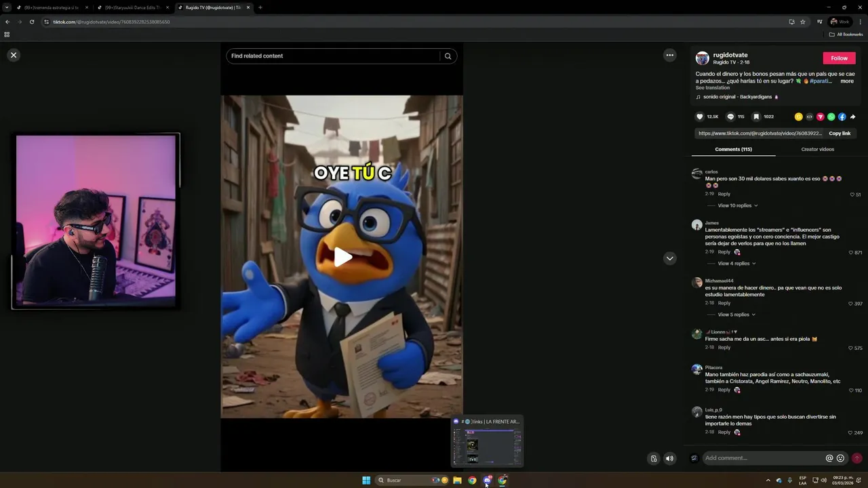Open more share options arrow
This screenshot has width=868, height=488.
tap(852, 117)
